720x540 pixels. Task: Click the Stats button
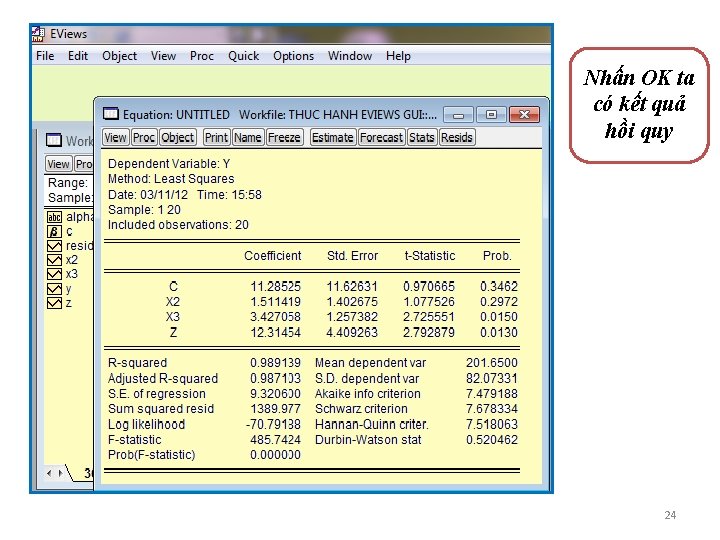point(422,137)
